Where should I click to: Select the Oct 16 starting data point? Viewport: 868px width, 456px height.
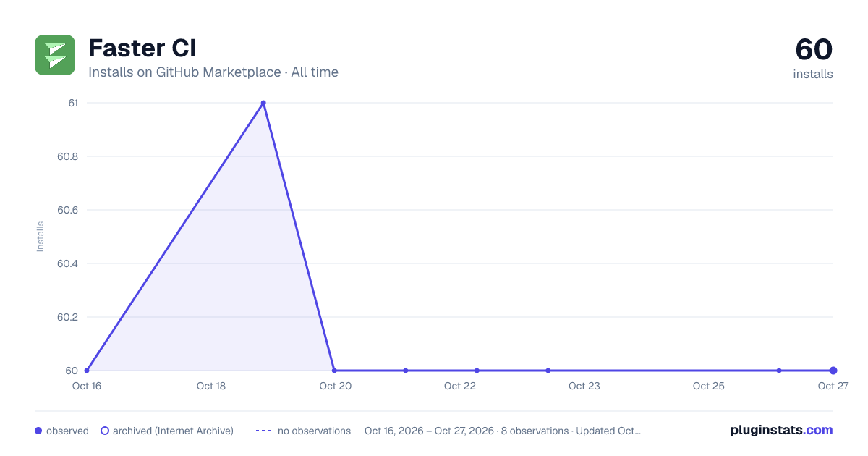[87, 371]
